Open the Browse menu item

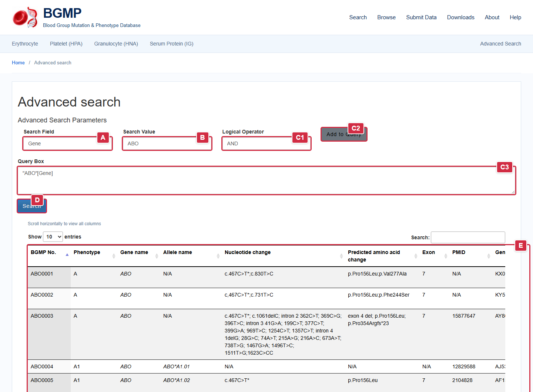click(386, 17)
